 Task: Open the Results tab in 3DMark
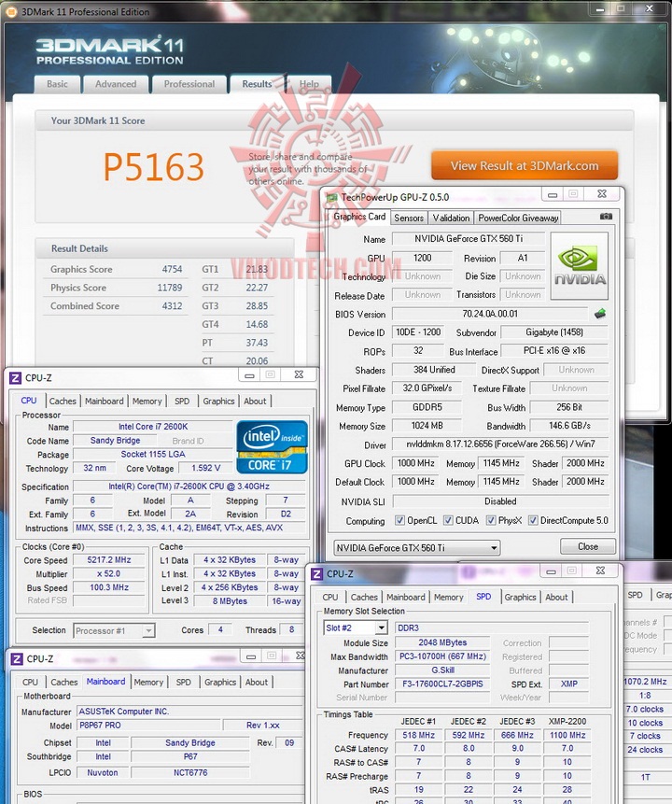pyautogui.click(x=257, y=84)
